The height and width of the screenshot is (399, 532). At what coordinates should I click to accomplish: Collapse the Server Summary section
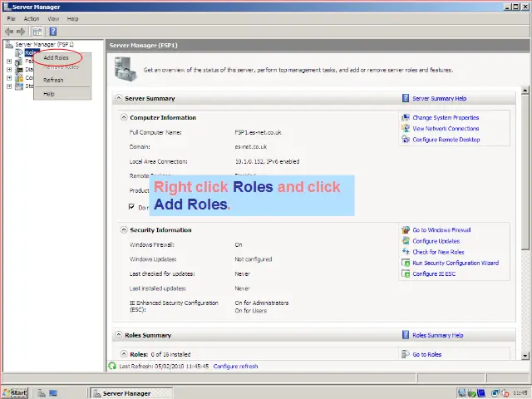118,98
